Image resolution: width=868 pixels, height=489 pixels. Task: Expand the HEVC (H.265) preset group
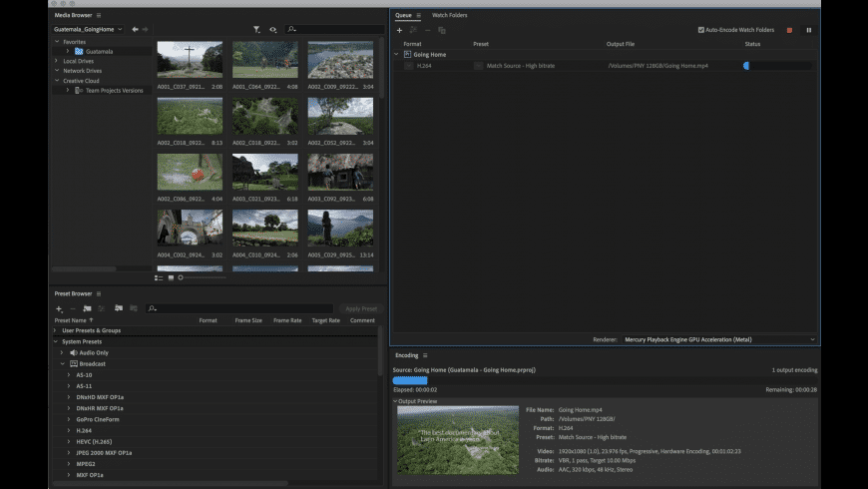click(x=69, y=441)
